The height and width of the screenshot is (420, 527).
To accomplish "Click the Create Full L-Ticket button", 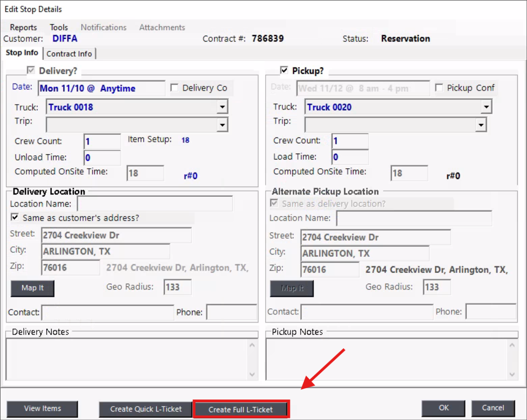I will pos(241,409).
